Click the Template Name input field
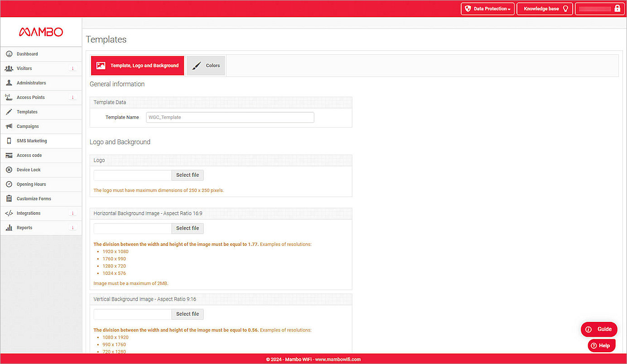Viewport: 627px width, 364px height. [230, 117]
